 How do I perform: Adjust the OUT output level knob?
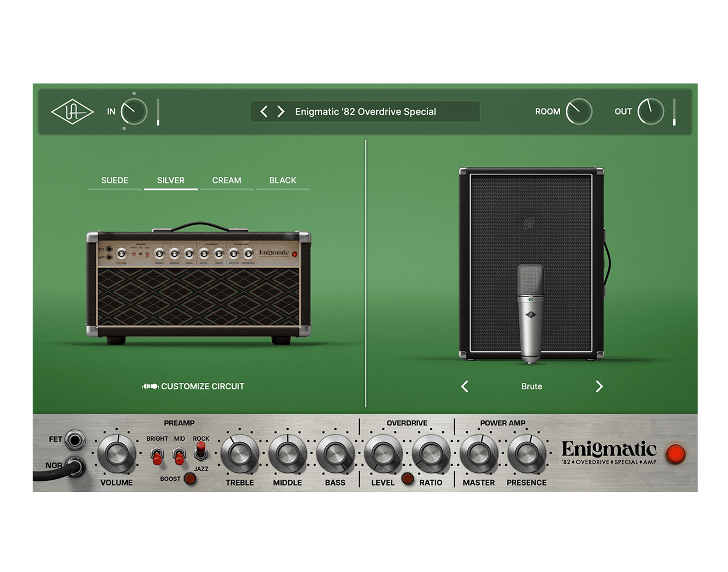point(650,111)
